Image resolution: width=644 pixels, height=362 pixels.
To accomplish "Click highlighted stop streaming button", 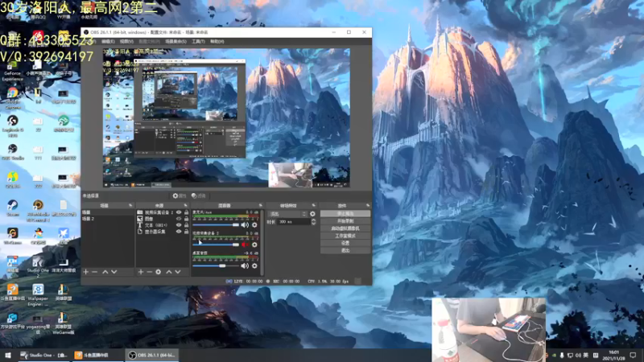I will tap(345, 214).
